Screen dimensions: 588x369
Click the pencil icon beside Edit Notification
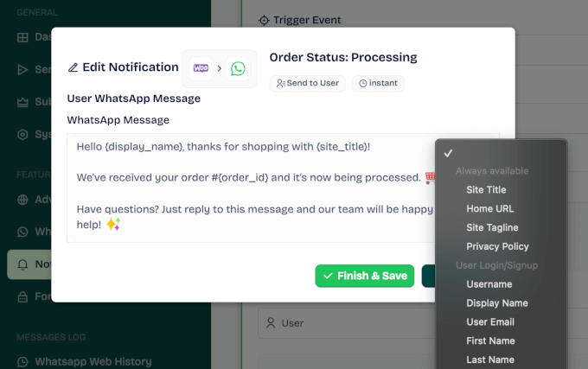pyautogui.click(x=73, y=67)
